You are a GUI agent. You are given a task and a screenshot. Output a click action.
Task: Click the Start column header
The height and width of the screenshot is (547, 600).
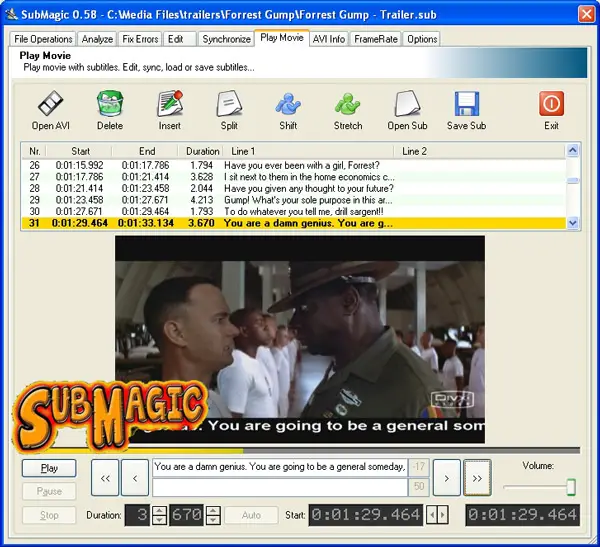tap(79, 151)
